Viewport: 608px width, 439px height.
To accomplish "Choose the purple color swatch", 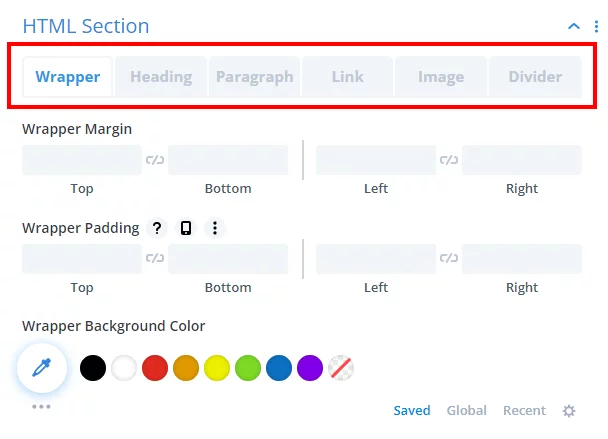I will point(310,368).
